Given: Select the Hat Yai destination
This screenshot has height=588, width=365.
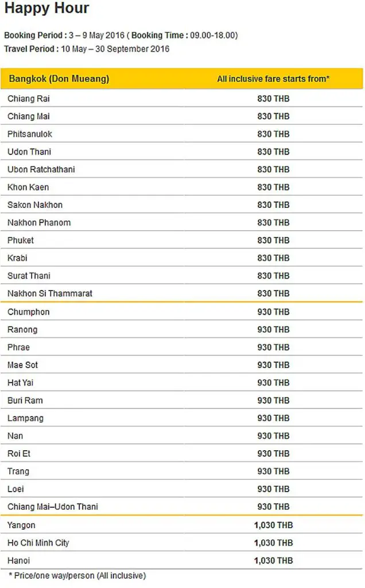Looking at the screenshot, I should 20,382.
